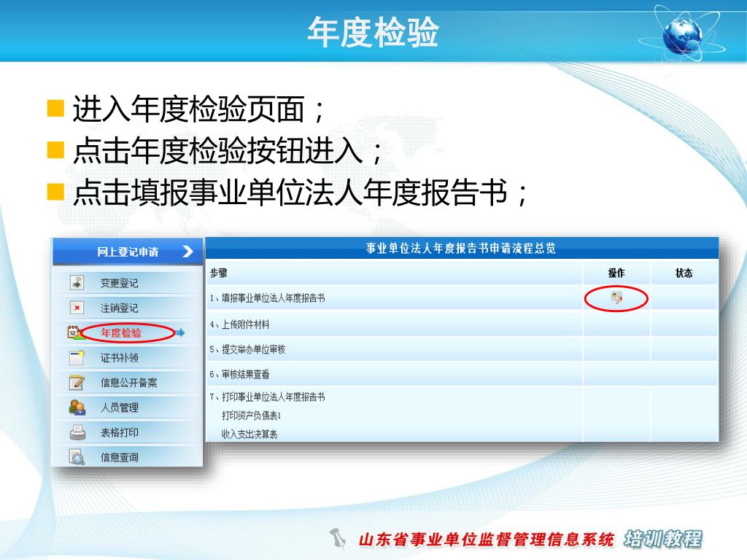
Task: Open 注销登记 menu item
Action: [x=120, y=308]
